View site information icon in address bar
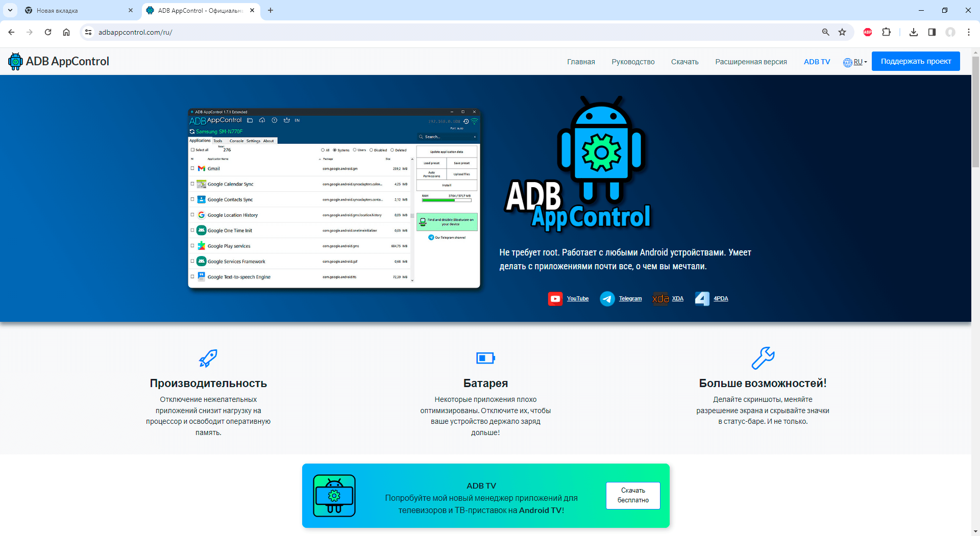 point(88,32)
